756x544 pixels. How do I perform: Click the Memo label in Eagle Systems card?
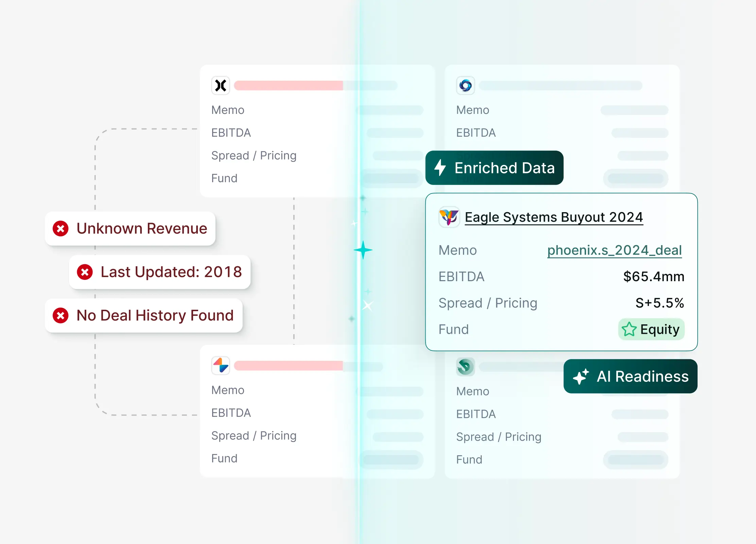(x=458, y=251)
